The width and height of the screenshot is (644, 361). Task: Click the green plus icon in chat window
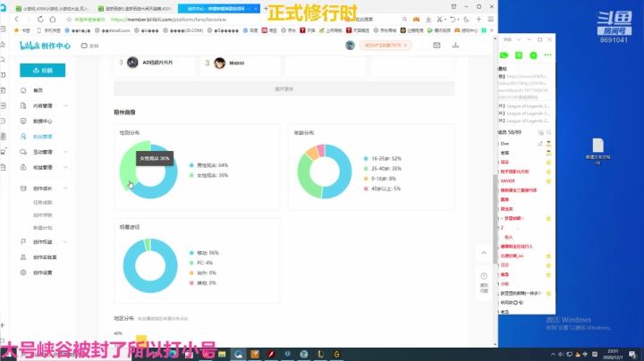click(x=533, y=55)
